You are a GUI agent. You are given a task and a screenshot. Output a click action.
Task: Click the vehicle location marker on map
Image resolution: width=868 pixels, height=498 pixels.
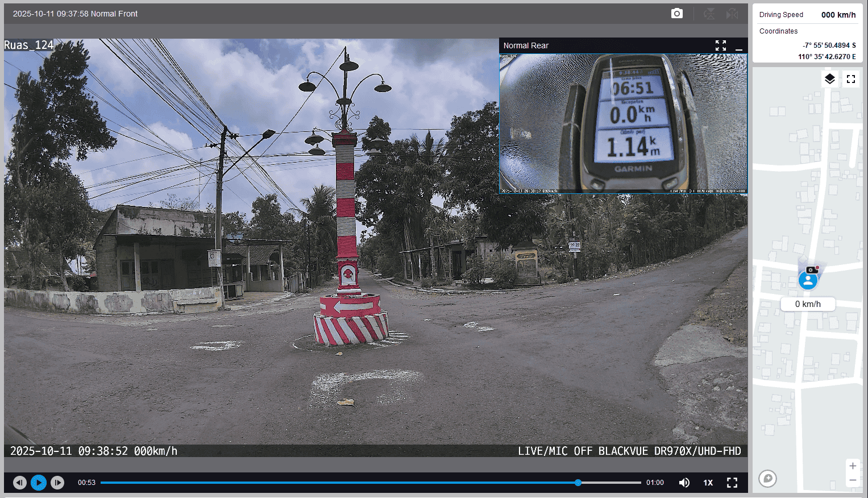(808, 280)
